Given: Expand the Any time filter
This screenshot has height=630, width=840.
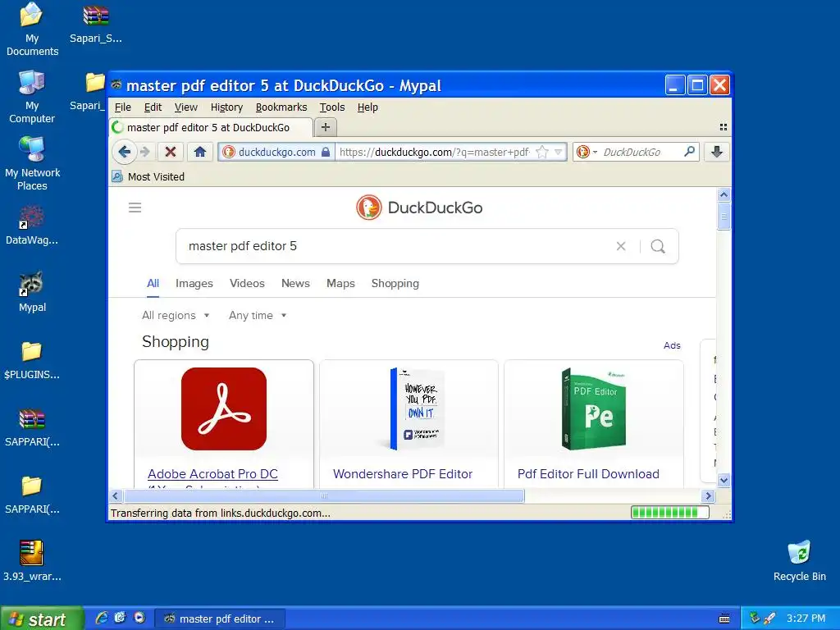Looking at the screenshot, I should pyautogui.click(x=258, y=316).
